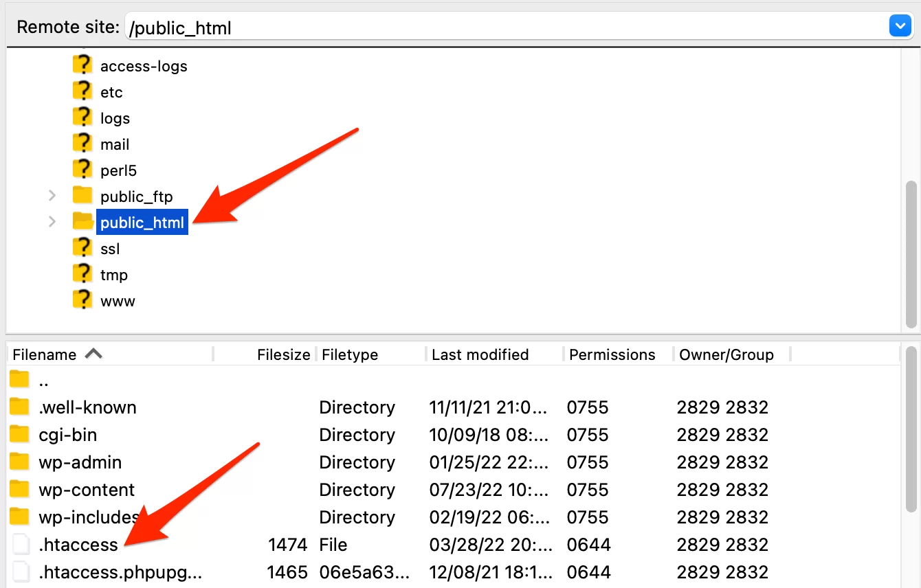Click the 0755 permissions of wp-admin
Viewport: 921px width, 588px height.
pos(588,462)
